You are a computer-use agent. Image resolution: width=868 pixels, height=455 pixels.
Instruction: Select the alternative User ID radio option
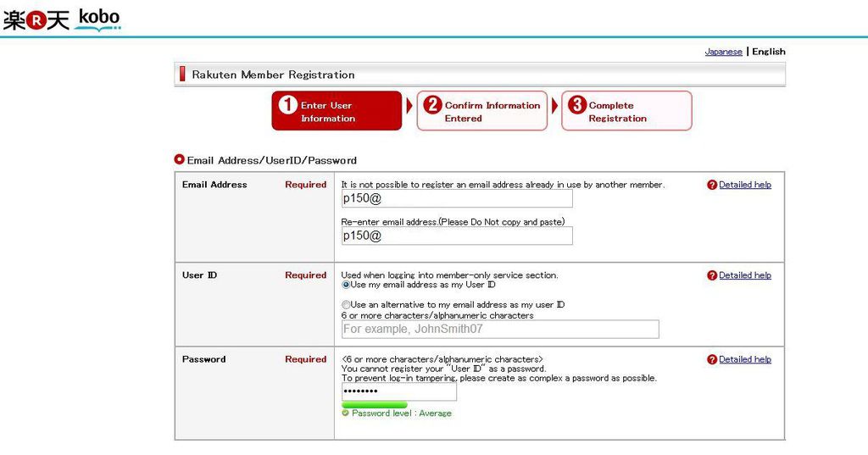point(346,304)
